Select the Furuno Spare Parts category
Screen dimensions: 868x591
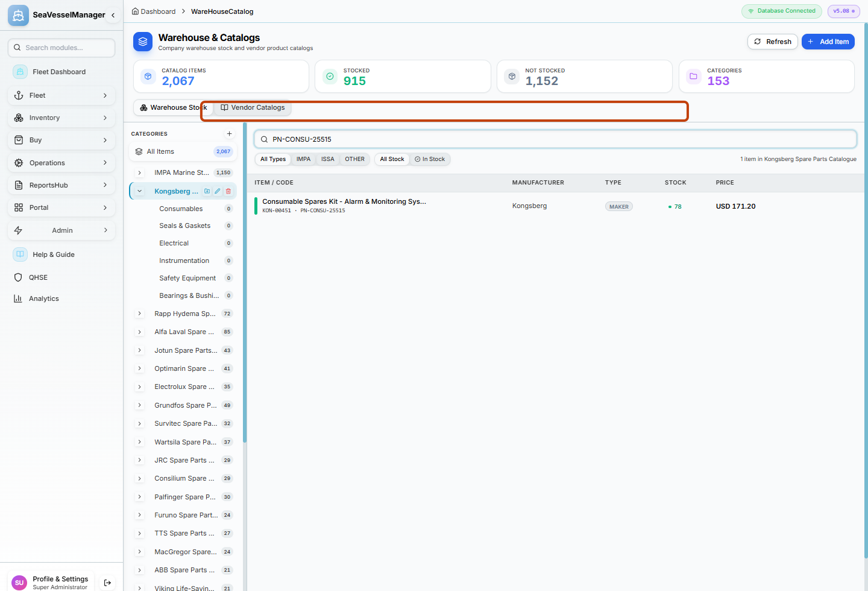[x=183, y=515]
